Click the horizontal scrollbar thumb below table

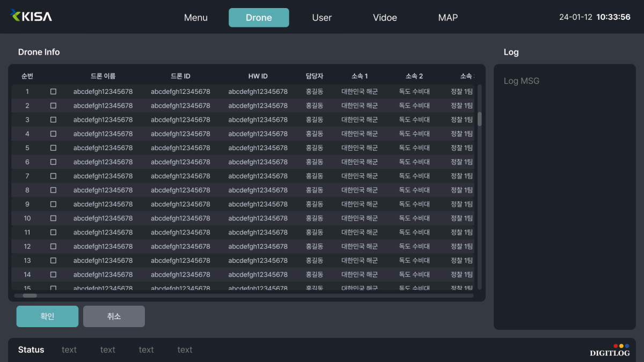[30, 295]
